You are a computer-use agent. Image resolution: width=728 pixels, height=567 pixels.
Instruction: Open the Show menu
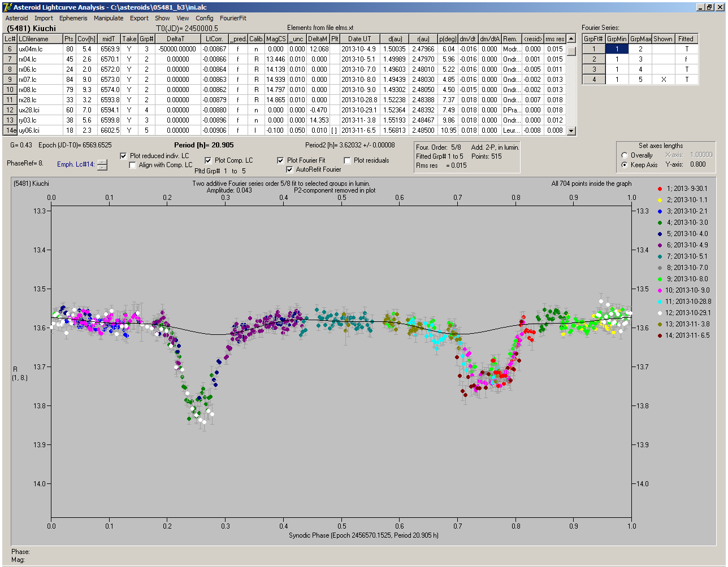click(x=162, y=18)
